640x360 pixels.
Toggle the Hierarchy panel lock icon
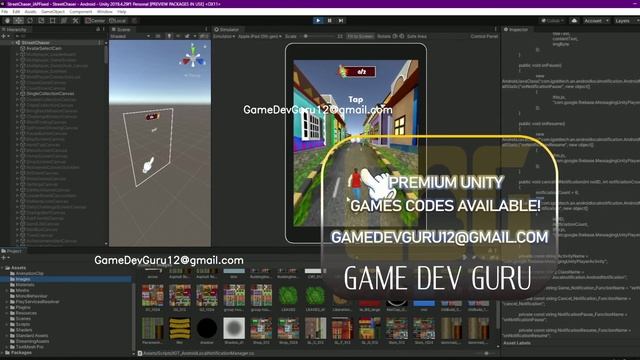pyautogui.click(x=98, y=29)
